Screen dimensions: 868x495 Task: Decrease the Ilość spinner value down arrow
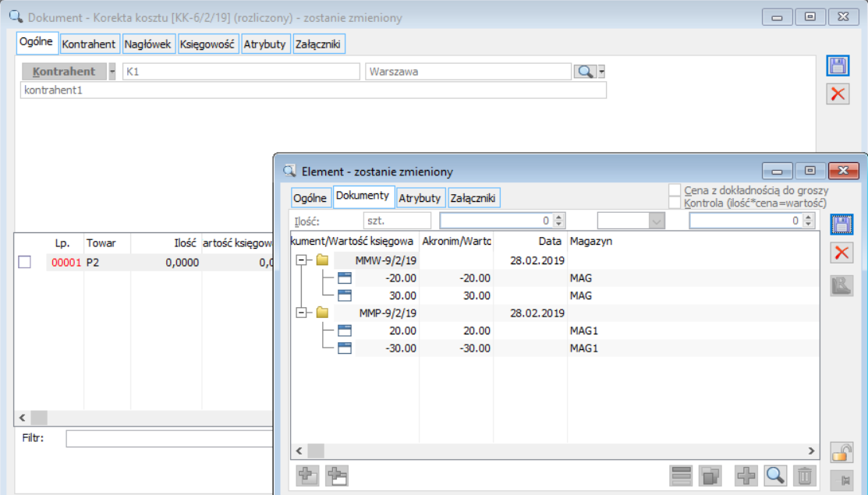point(559,225)
